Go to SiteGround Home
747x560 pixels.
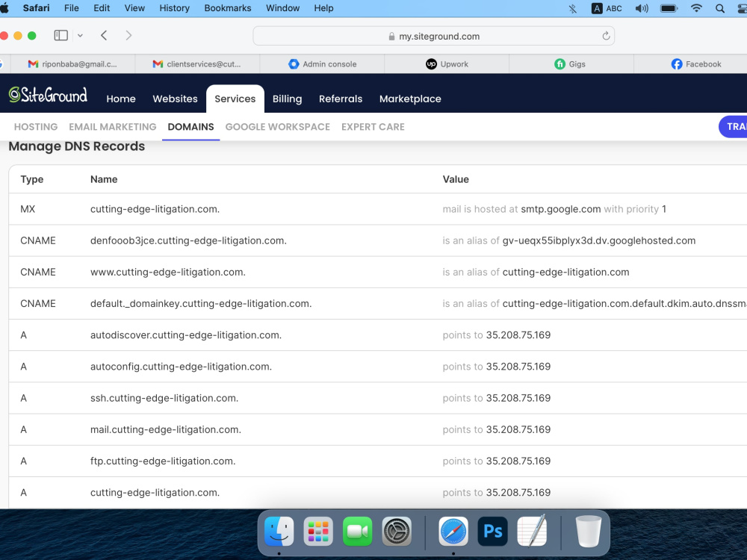pos(121,99)
